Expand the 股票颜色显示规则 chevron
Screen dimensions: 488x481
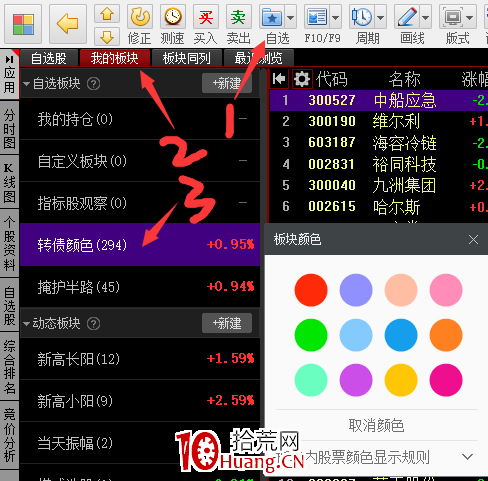[x=467, y=457]
